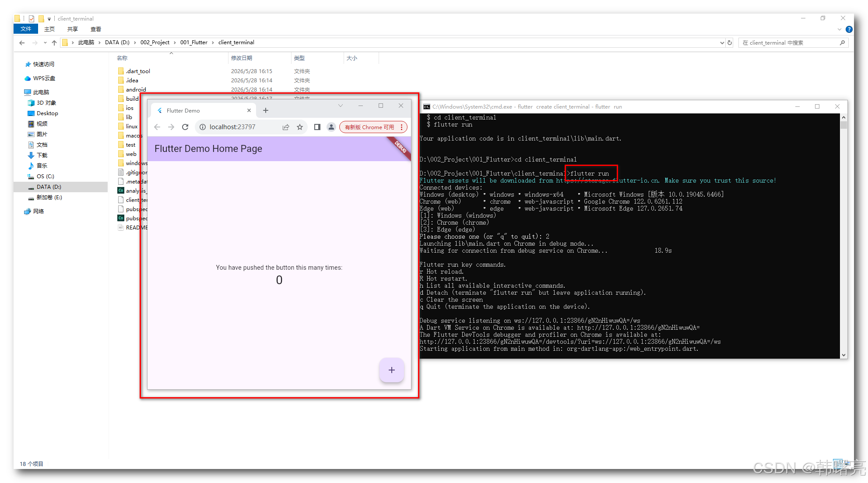The image size is (868, 483).
Task: Select Desktop in the navigation pane
Action: (47, 113)
